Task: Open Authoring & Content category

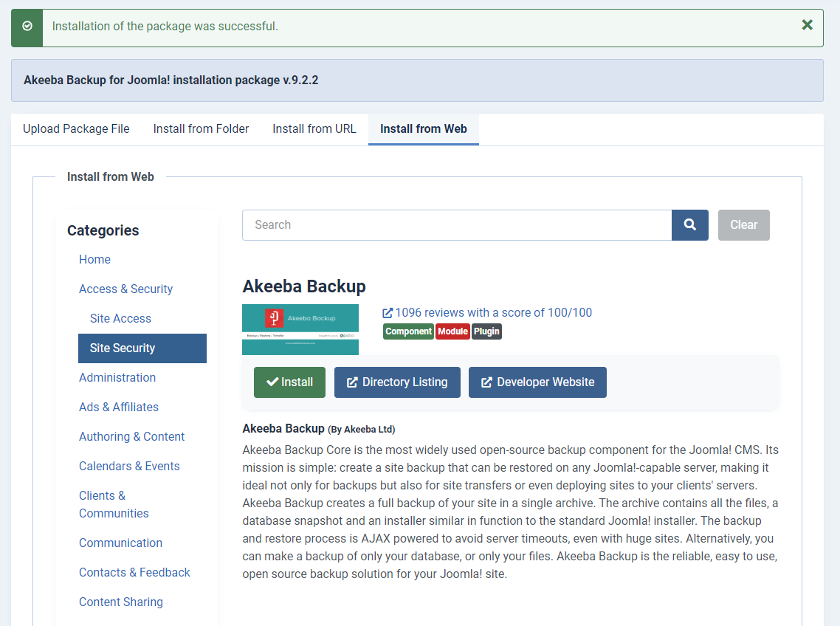Action: [132, 437]
